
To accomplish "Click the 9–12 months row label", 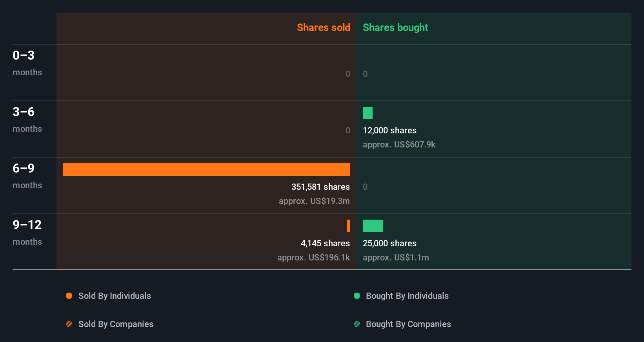I will click(27, 233).
